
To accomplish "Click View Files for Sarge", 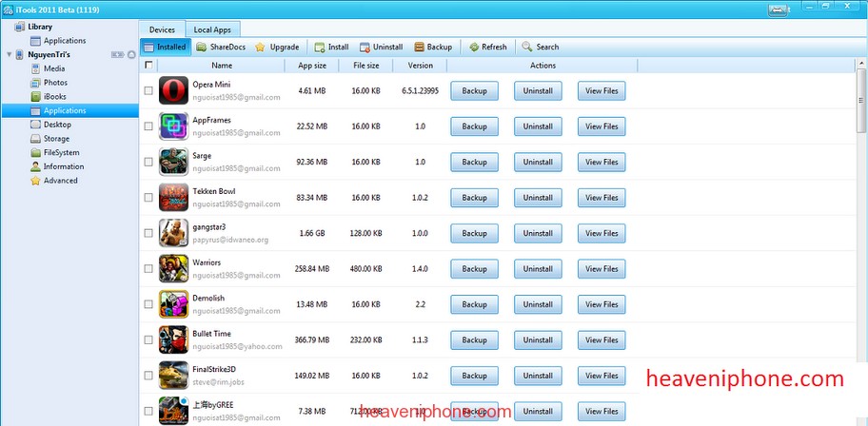I will coord(602,162).
